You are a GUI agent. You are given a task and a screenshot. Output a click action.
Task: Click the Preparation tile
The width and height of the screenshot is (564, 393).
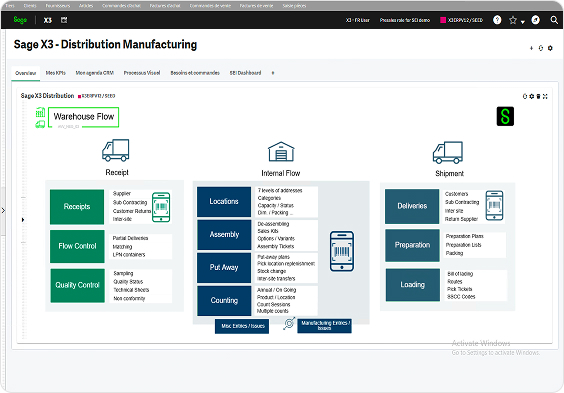point(412,245)
